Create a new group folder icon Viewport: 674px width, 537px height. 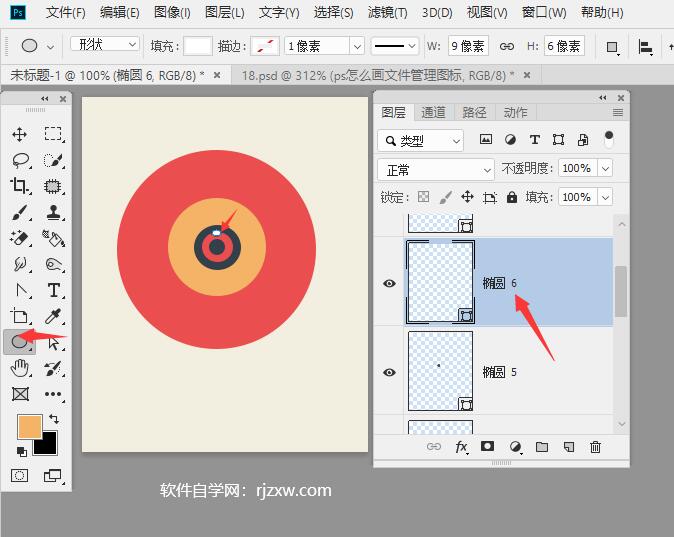click(542, 447)
